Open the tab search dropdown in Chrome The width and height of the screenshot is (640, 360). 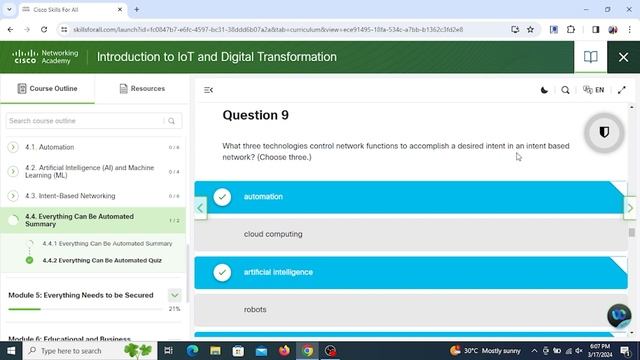tap(9, 9)
